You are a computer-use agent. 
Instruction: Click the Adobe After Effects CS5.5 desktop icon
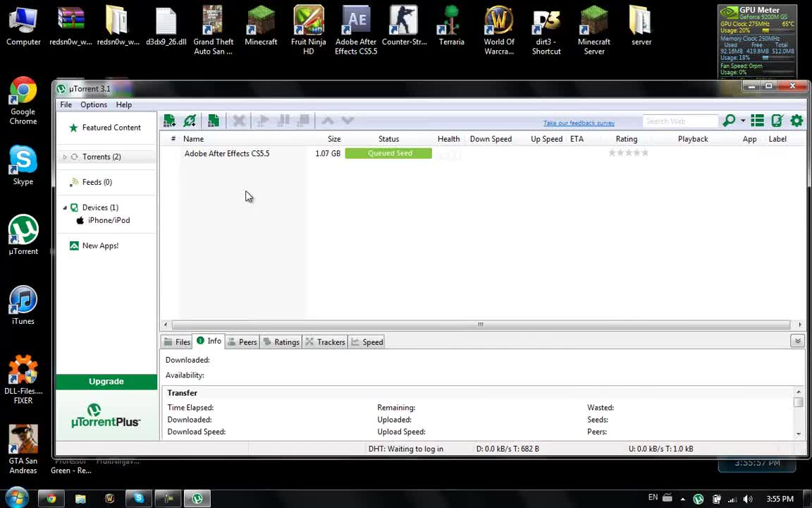coord(356,30)
